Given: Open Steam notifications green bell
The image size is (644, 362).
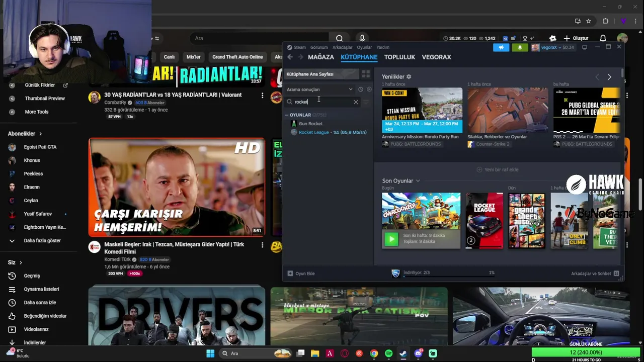Looking at the screenshot, I should point(520,47).
